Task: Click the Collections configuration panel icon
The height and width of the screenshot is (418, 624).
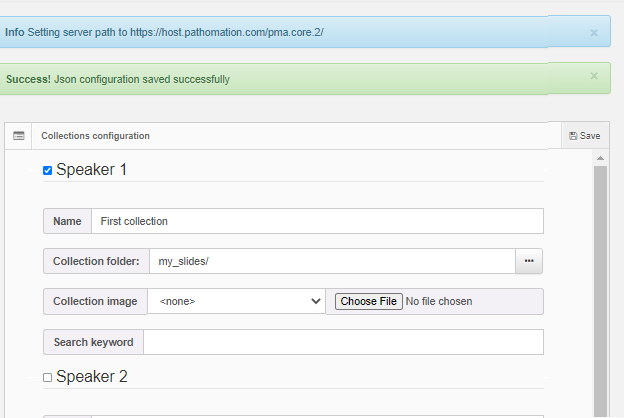Action: tap(19, 136)
